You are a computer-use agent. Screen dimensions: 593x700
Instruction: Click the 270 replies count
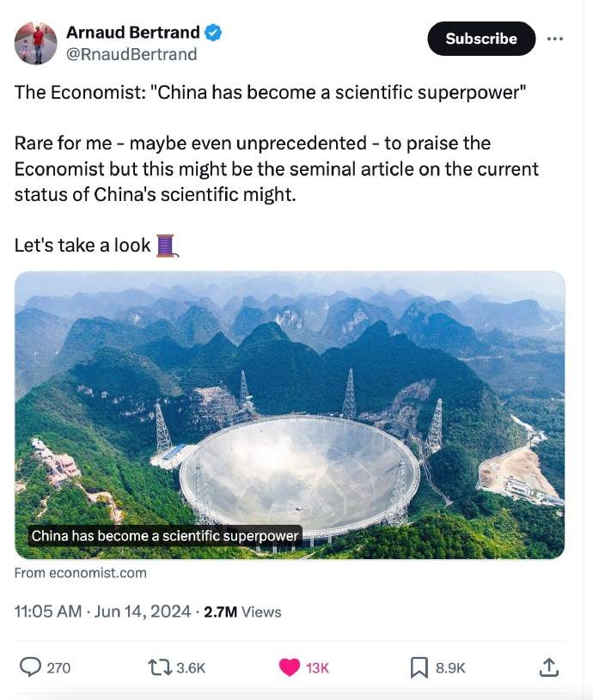click(x=58, y=667)
